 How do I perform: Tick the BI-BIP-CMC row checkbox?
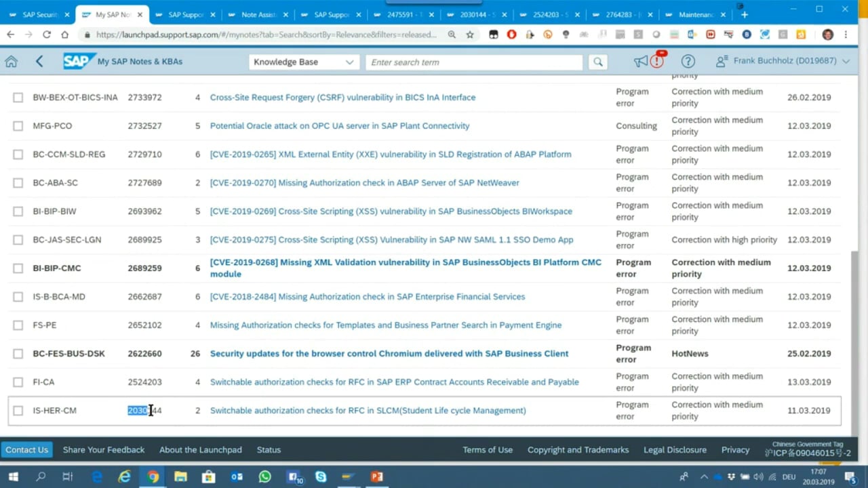[18, 268]
